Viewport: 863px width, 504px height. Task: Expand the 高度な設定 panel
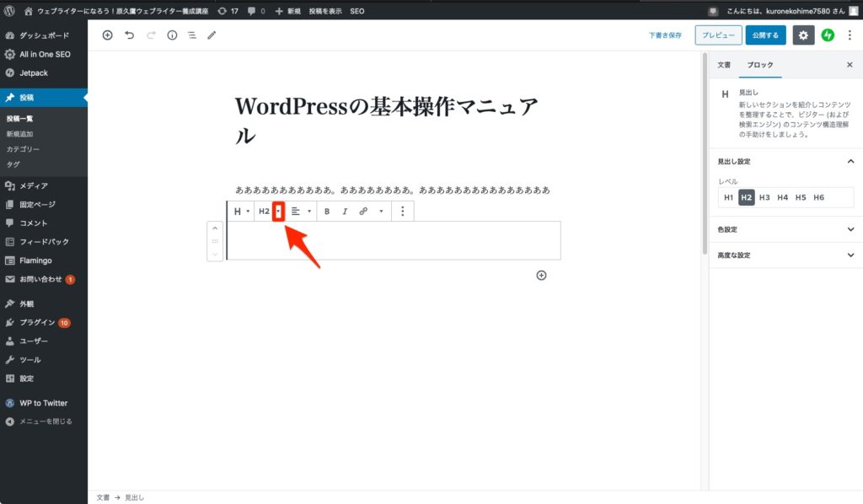(785, 255)
